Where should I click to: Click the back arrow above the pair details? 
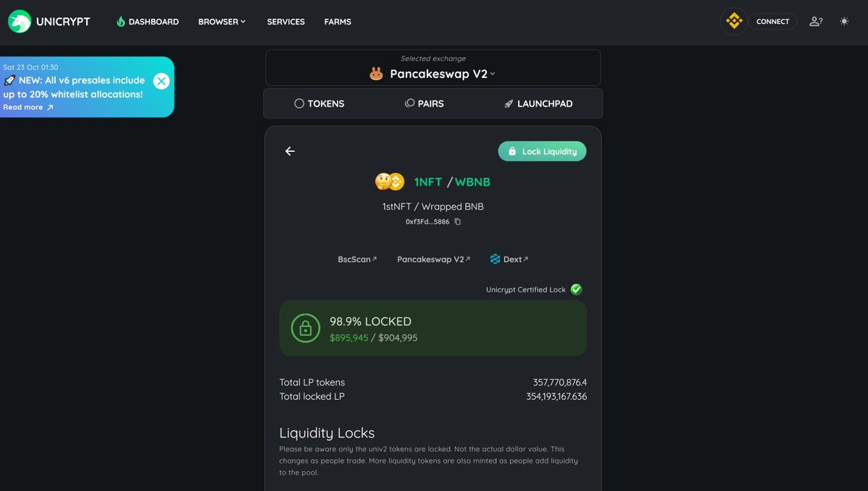point(289,151)
